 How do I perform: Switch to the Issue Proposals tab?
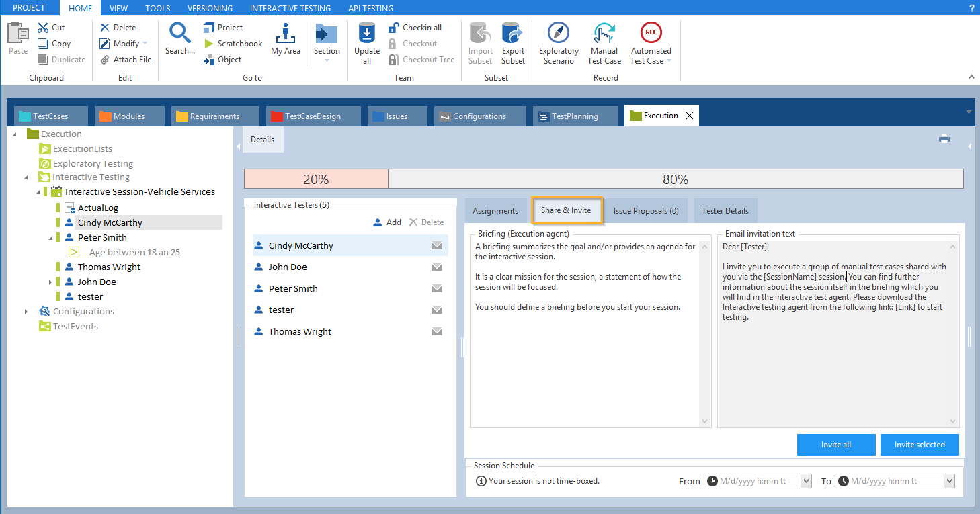pos(645,211)
